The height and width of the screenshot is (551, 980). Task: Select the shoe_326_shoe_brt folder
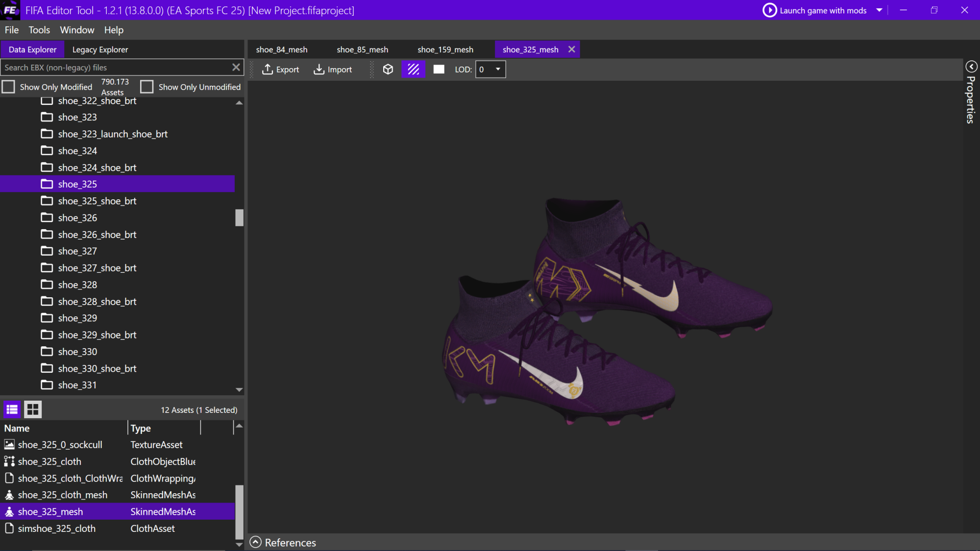(97, 235)
